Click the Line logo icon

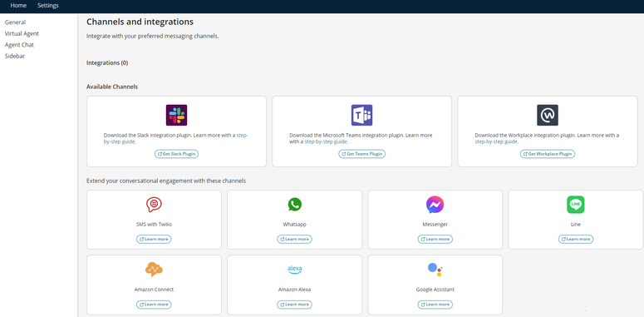tap(575, 205)
